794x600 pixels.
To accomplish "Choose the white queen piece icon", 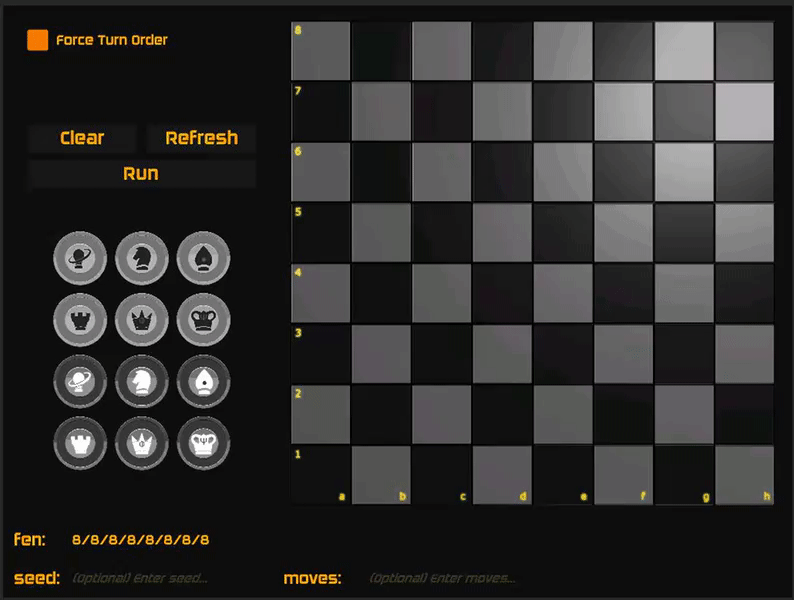I will pyautogui.click(x=141, y=443).
